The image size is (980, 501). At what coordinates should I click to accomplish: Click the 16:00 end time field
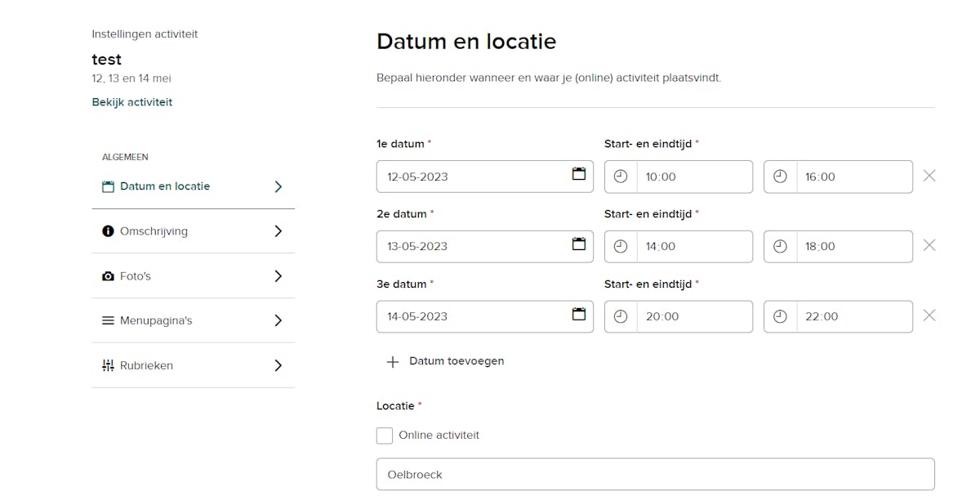[x=853, y=177]
